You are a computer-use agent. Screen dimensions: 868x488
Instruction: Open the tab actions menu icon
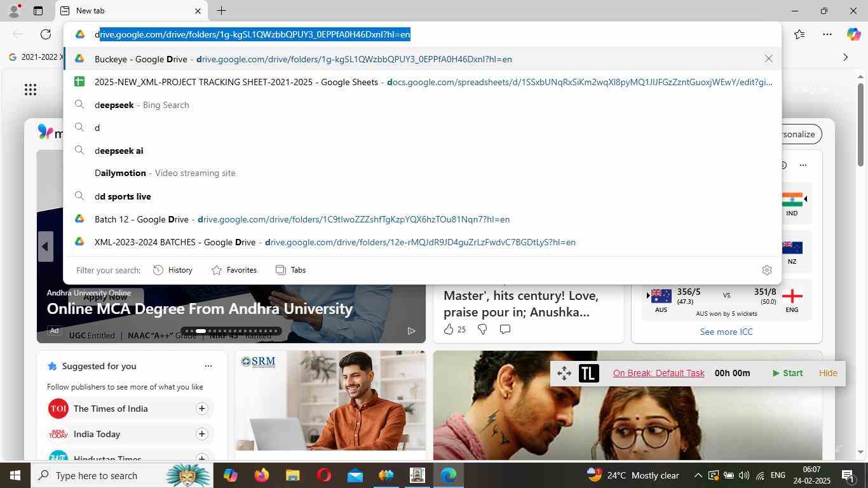[38, 11]
